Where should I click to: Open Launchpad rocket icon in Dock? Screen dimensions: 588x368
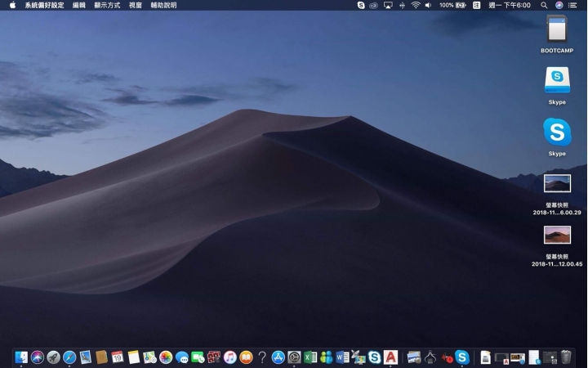coord(53,357)
